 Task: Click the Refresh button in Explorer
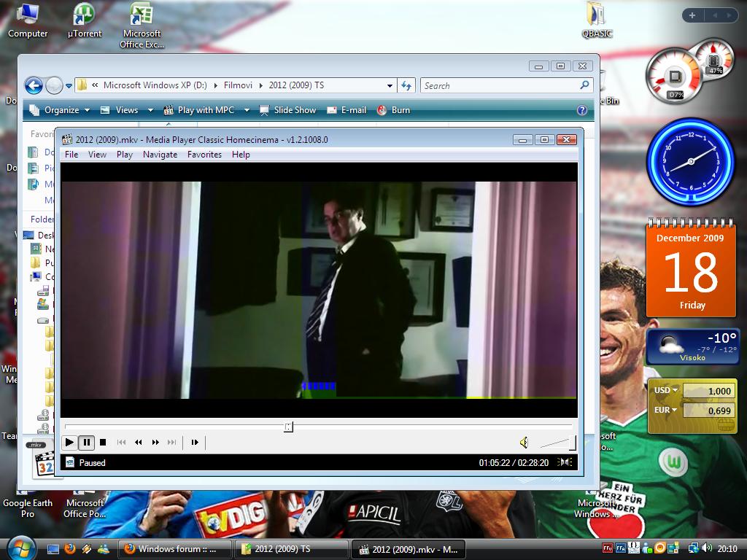click(x=406, y=86)
